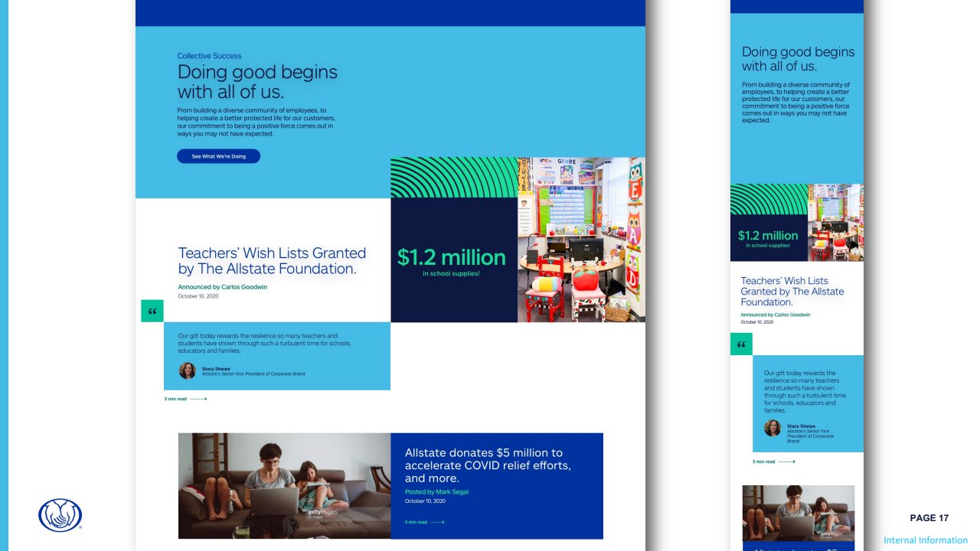Click the mobile 'Our gift today rewards' quote text

[805, 392]
